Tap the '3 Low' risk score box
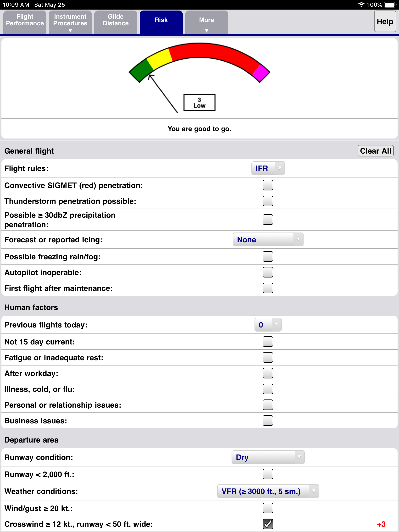This screenshot has width=399, height=532. [x=199, y=102]
